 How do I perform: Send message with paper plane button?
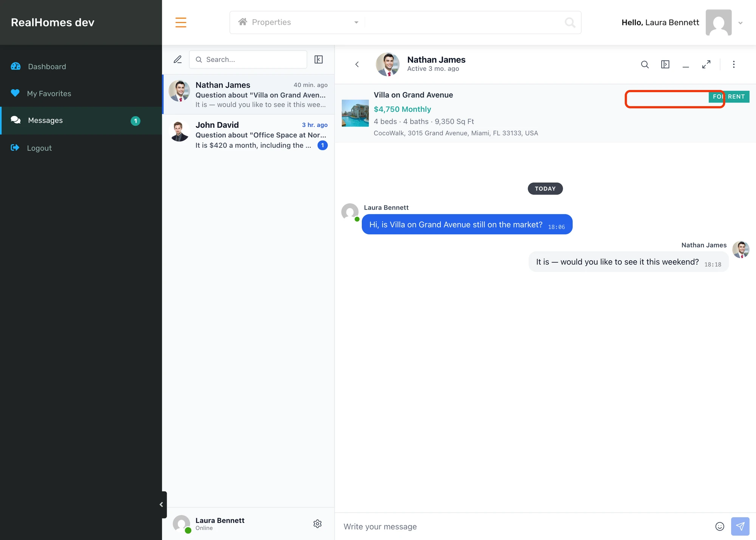[740, 526]
